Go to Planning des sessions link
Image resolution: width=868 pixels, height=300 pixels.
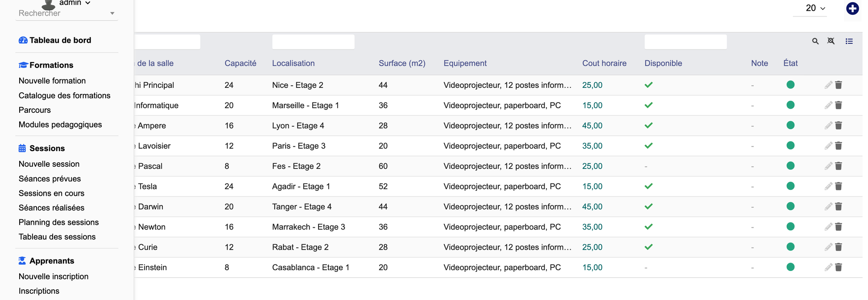click(58, 222)
